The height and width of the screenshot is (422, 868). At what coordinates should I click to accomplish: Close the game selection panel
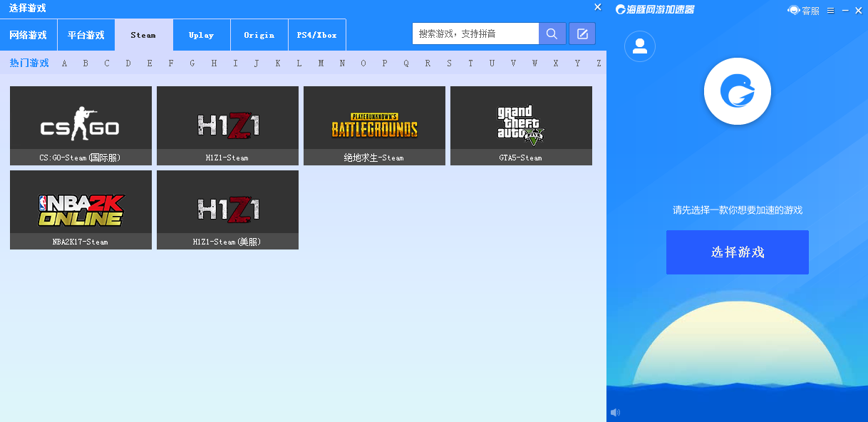(597, 7)
